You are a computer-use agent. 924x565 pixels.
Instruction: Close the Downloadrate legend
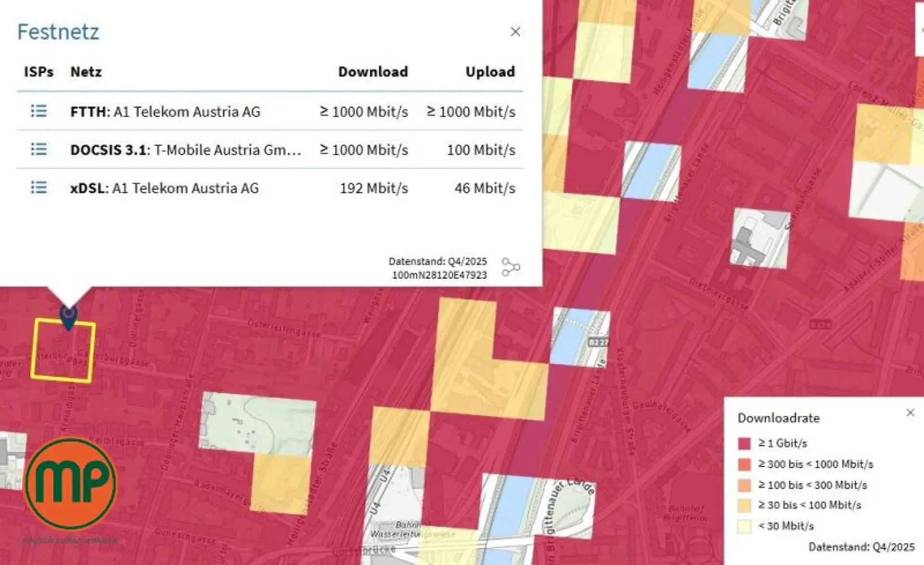(x=910, y=412)
